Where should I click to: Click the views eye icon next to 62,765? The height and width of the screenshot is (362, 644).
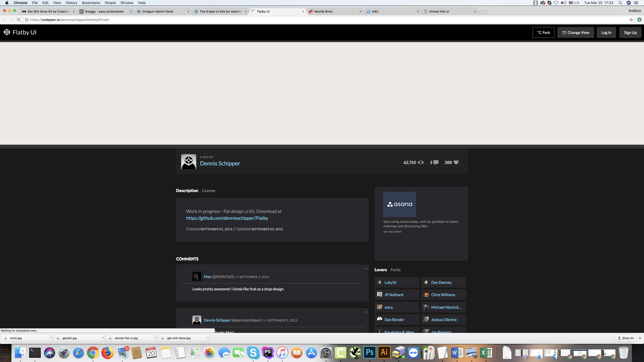[421, 162]
